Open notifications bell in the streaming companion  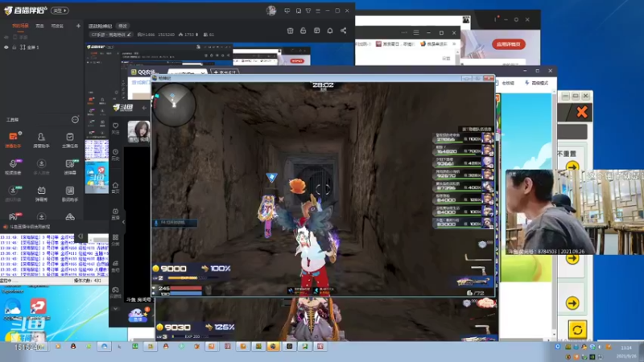click(330, 31)
